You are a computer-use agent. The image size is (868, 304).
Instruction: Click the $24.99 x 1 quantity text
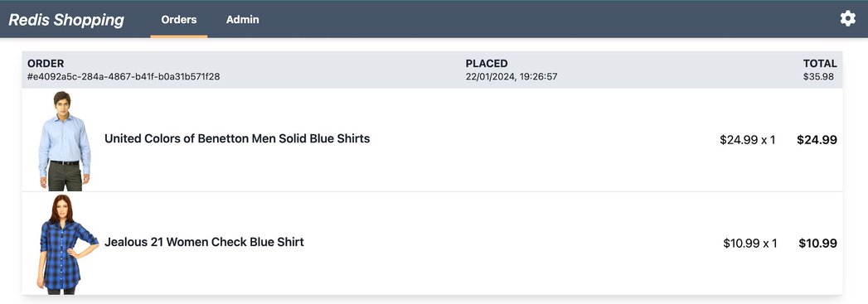click(x=747, y=140)
